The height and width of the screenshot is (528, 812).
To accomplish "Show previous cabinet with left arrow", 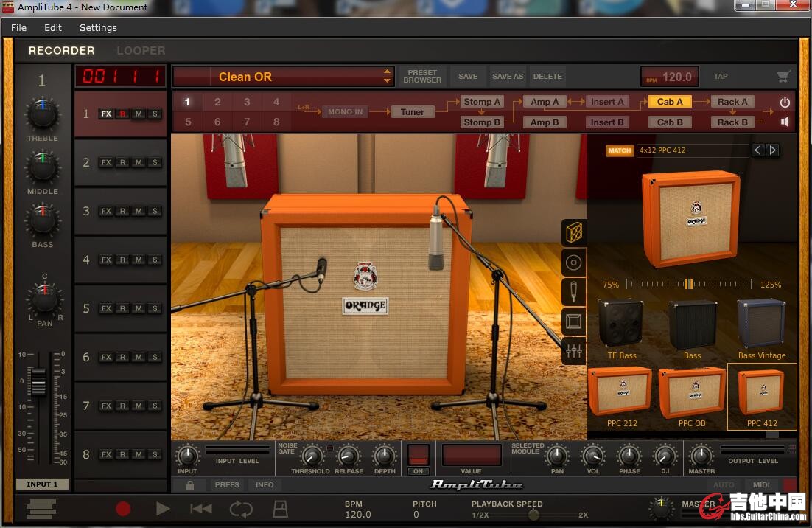I will 757,150.
